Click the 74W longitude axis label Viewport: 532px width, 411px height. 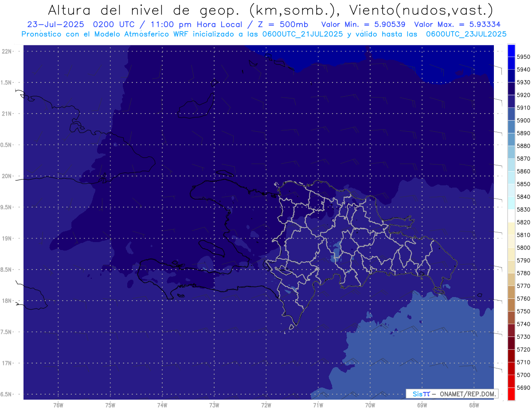[x=162, y=405]
